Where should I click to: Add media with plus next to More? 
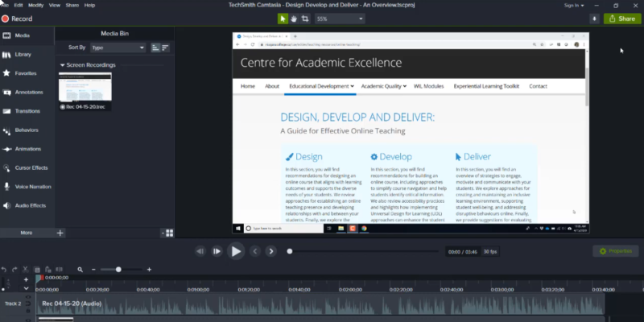coord(60,233)
